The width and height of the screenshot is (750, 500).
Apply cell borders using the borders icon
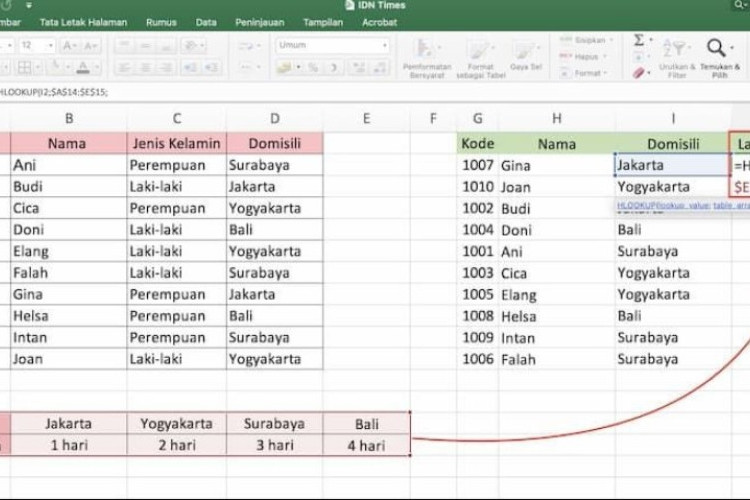tap(24, 67)
